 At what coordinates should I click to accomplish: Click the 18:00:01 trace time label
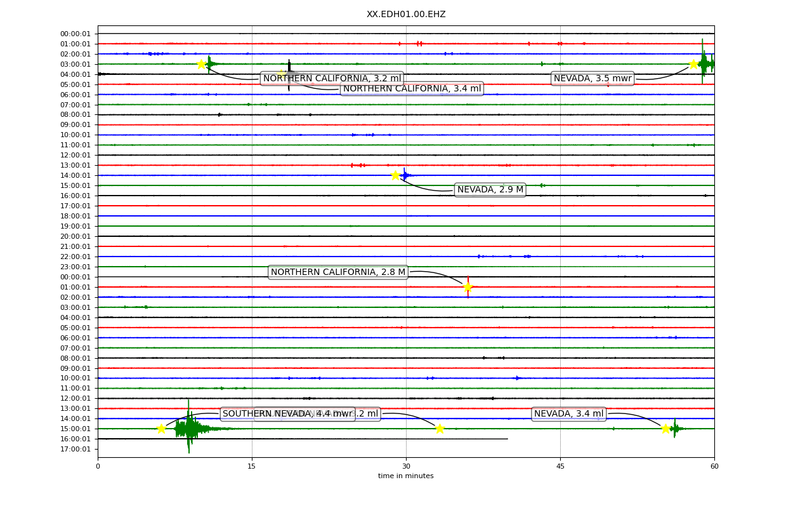pos(75,216)
